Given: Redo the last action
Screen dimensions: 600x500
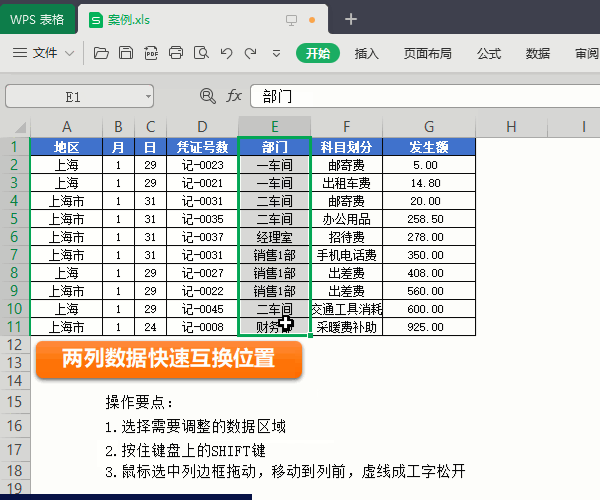Looking at the screenshot, I should 251,53.
